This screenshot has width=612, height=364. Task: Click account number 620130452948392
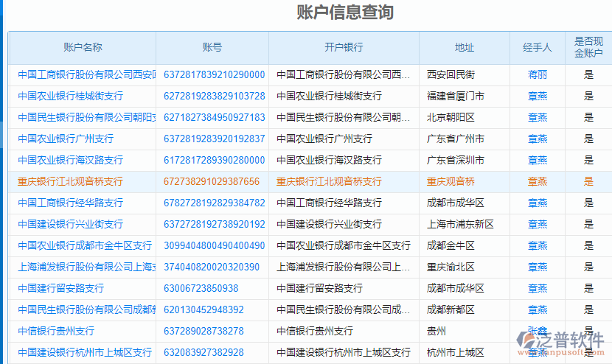pos(204,309)
